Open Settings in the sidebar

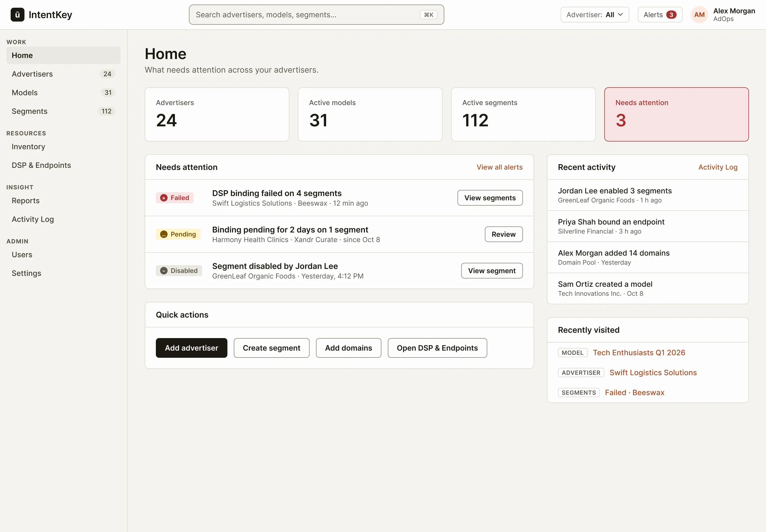point(63,273)
